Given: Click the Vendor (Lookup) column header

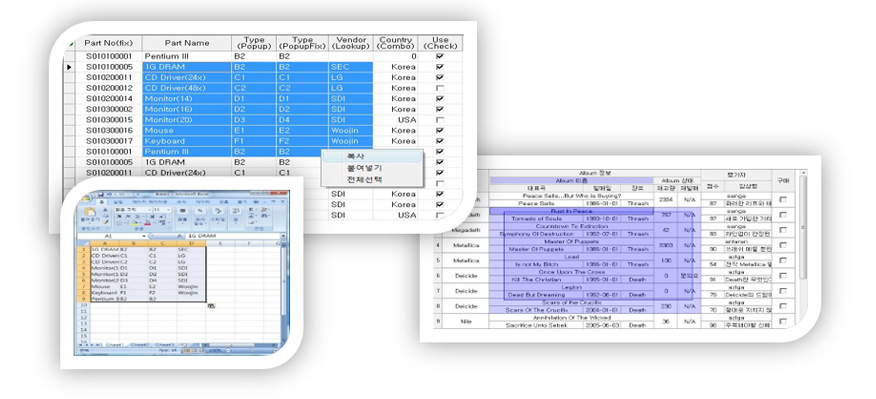Looking at the screenshot, I should click(x=351, y=43).
